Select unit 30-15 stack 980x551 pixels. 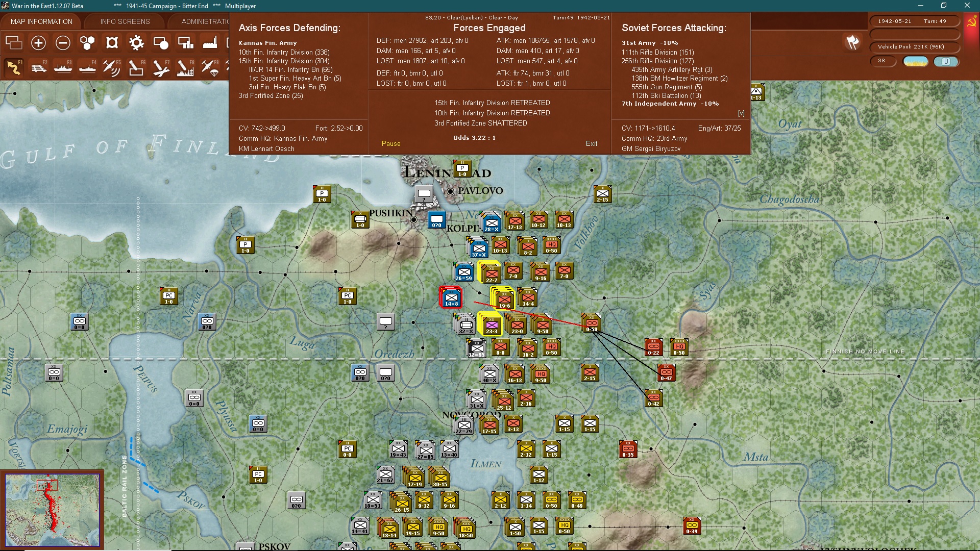point(439,477)
